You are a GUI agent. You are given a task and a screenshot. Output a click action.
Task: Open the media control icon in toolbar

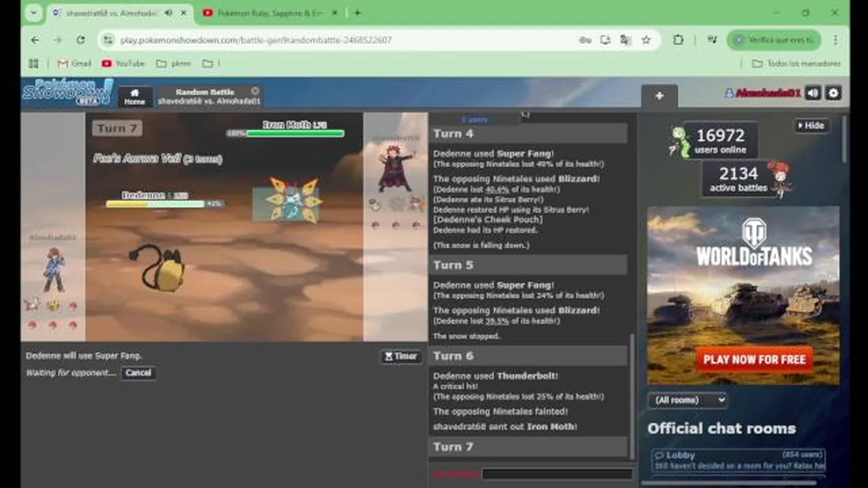[x=711, y=40]
